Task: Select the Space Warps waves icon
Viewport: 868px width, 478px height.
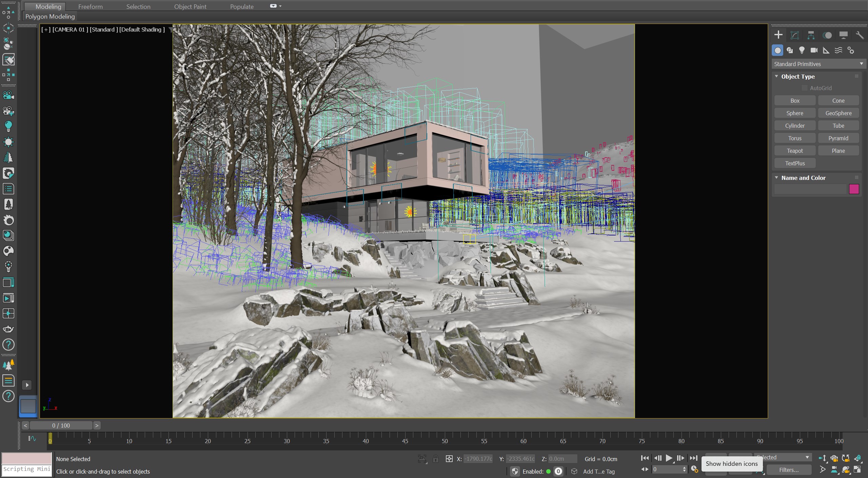Action: coord(838,50)
